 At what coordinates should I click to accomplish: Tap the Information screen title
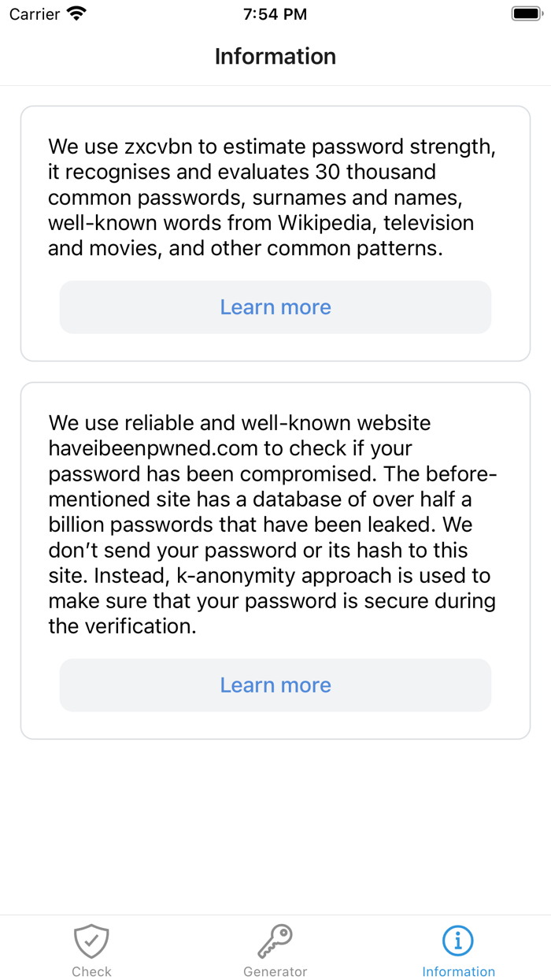(x=275, y=56)
